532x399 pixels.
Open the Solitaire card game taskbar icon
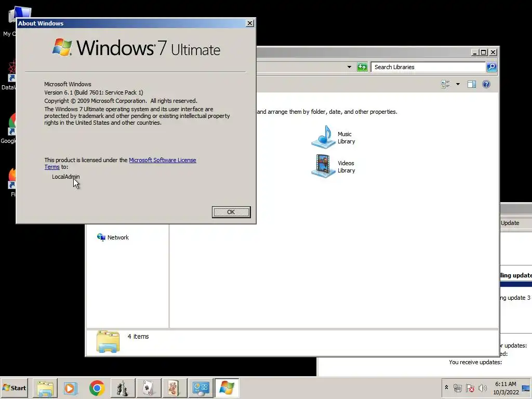148,388
